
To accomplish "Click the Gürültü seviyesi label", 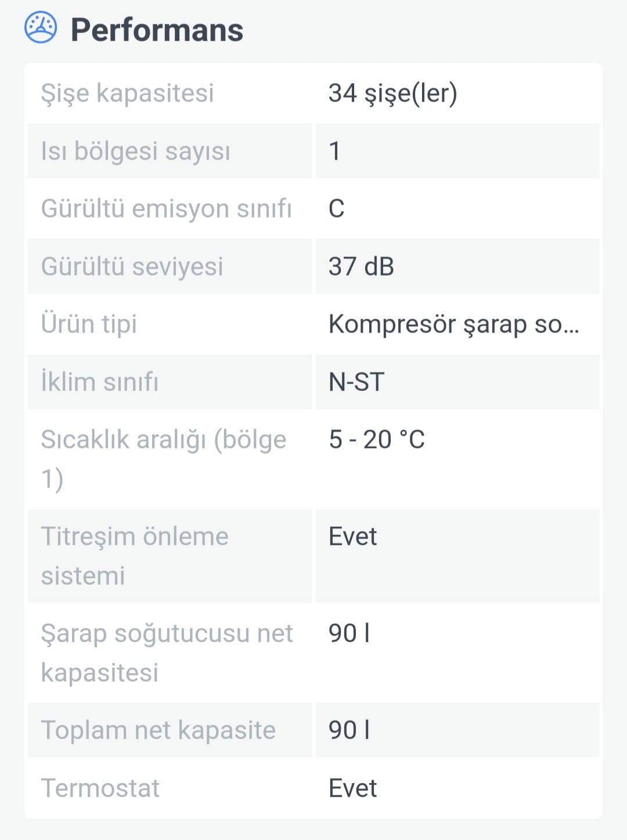I will point(132,267).
